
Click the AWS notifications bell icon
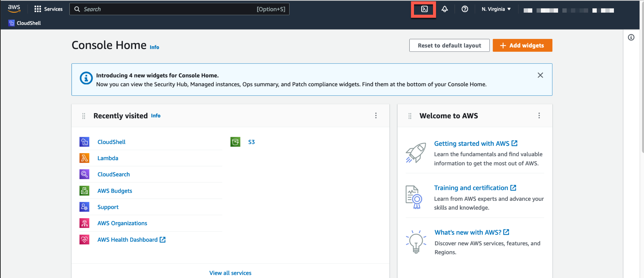(x=445, y=9)
